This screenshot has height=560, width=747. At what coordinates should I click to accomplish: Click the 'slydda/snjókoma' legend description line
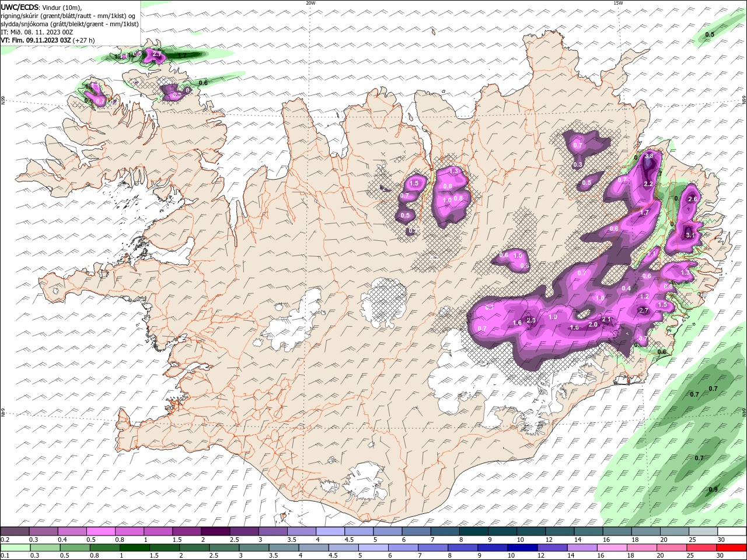point(69,24)
